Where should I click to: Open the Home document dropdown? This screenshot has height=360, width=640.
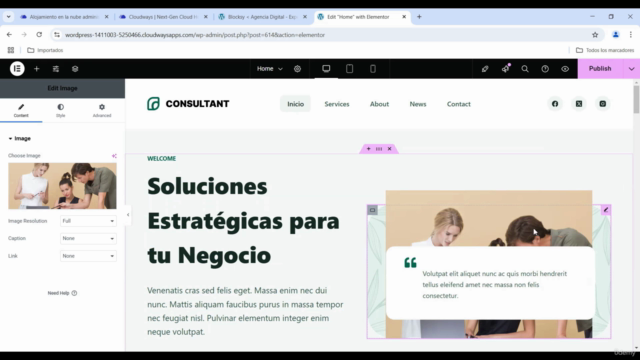[269, 69]
